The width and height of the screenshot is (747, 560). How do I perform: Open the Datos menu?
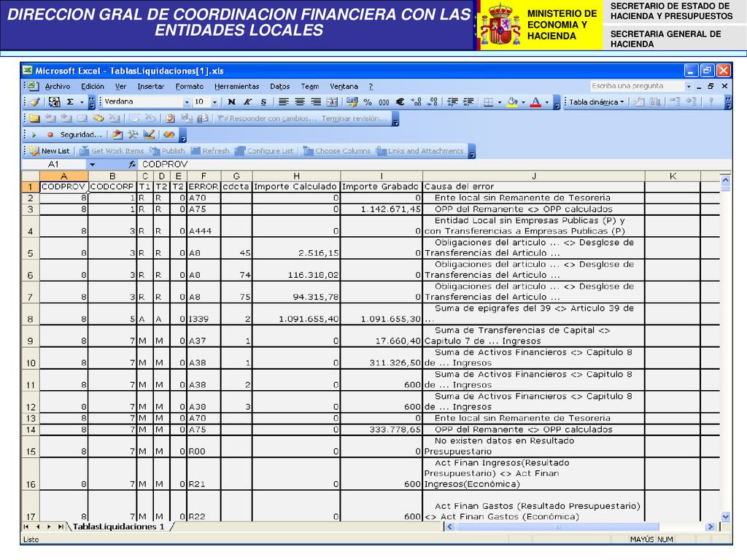click(279, 86)
